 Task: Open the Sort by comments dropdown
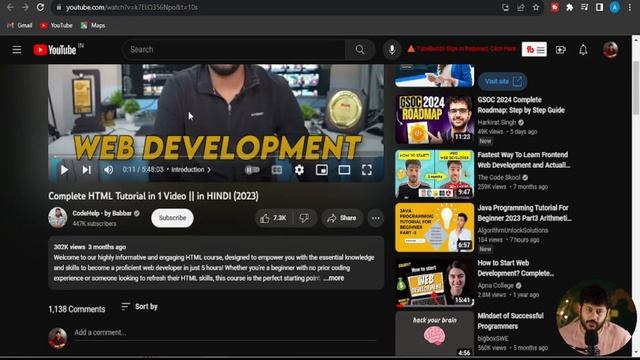click(140, 306)
